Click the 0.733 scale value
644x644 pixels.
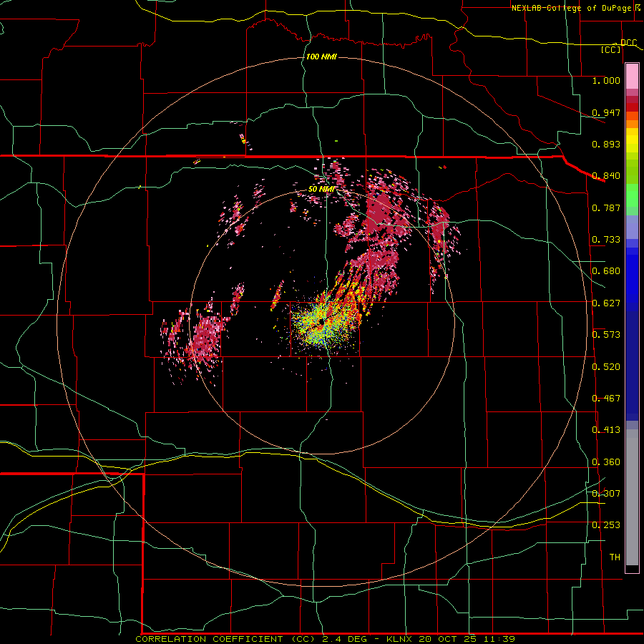pyautogui.click(x=606, y=240)
